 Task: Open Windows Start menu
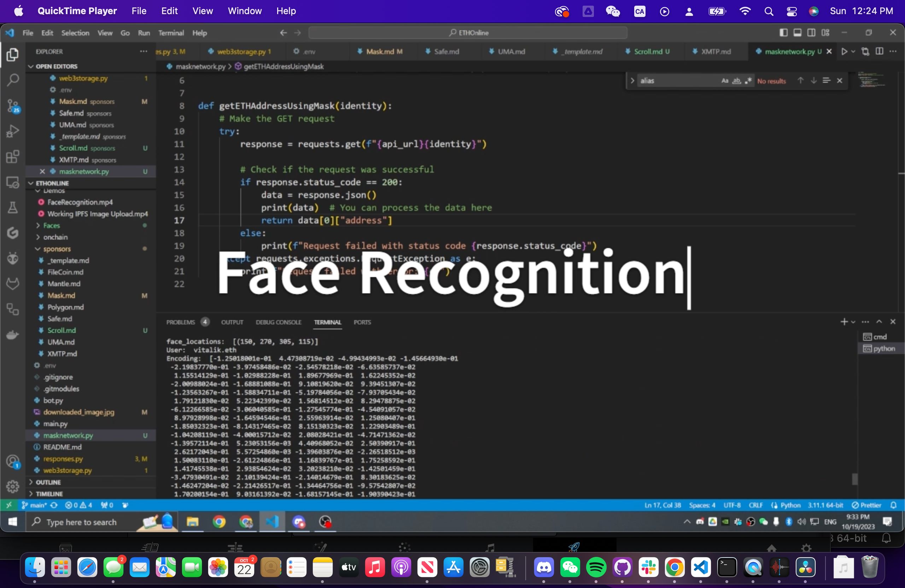(12, 522)
